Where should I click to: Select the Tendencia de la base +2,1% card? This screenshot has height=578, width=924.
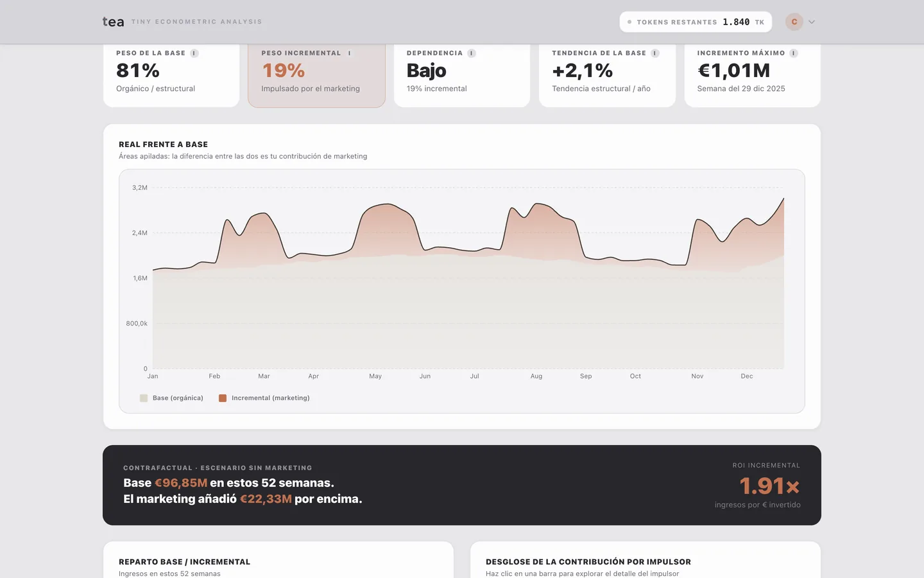(x=607, y=74)
